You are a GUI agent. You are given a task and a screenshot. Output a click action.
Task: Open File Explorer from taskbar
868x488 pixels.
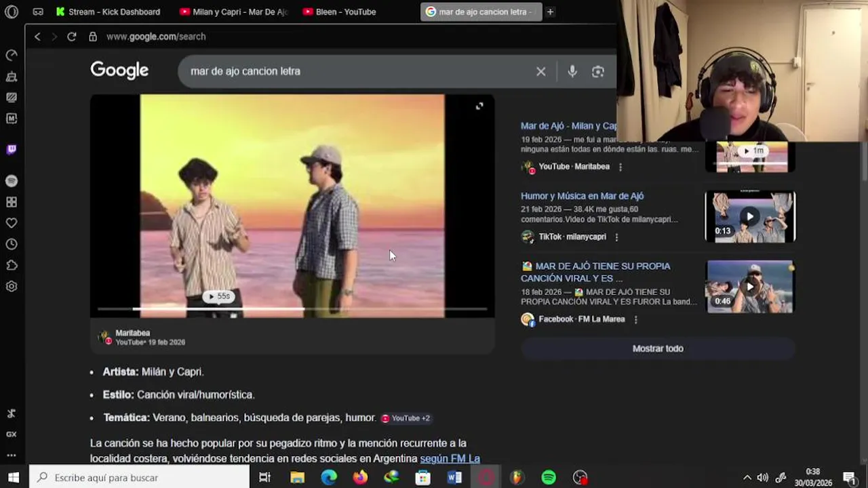(x=297, y=478)
